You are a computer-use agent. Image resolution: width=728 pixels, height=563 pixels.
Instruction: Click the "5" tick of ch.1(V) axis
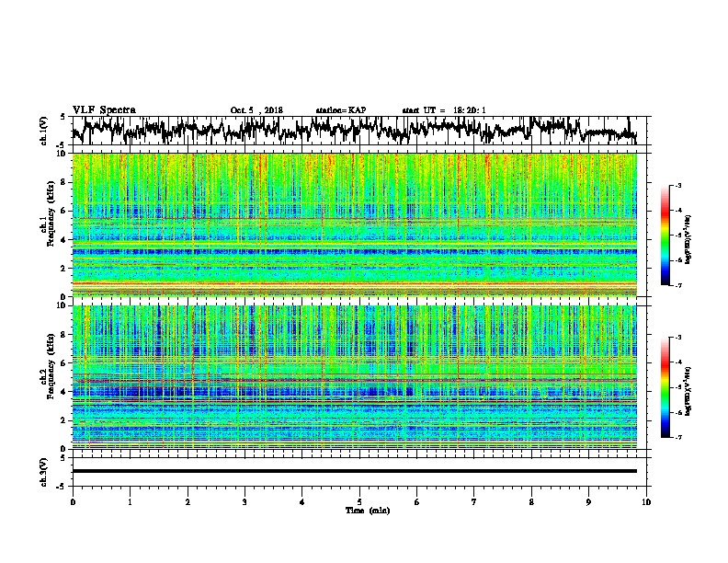pyautogui.click(x=63, y=117)
